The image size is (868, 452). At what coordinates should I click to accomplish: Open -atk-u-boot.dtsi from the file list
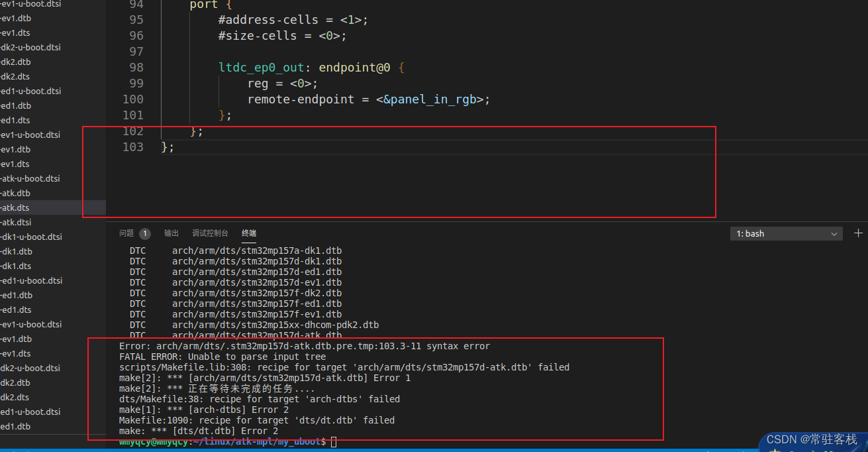30,178
